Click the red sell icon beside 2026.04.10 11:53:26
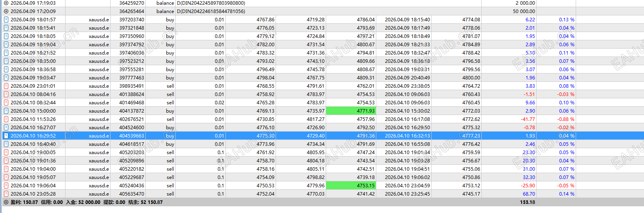This screenshot has height=213, width=644. [6, 119]
